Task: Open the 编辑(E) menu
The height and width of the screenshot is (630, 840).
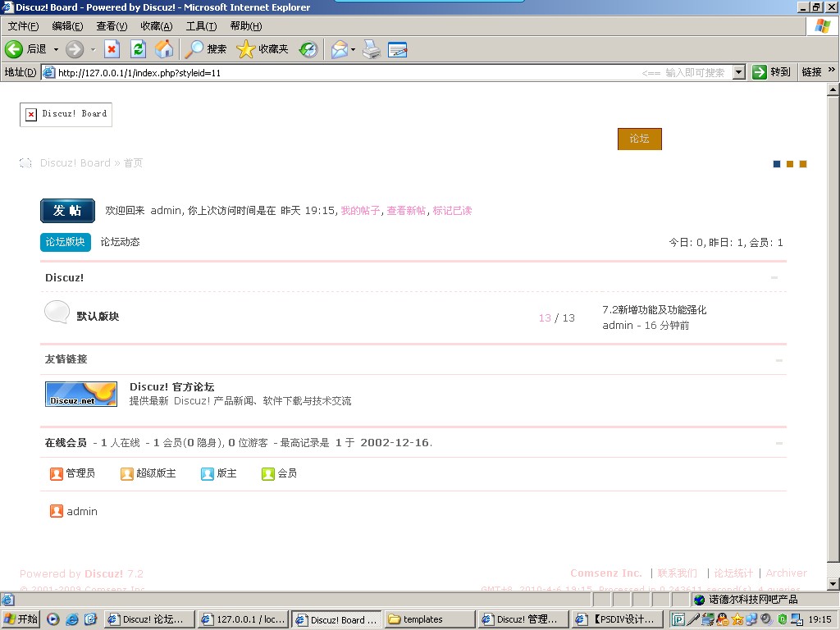Action: point(67,26)
